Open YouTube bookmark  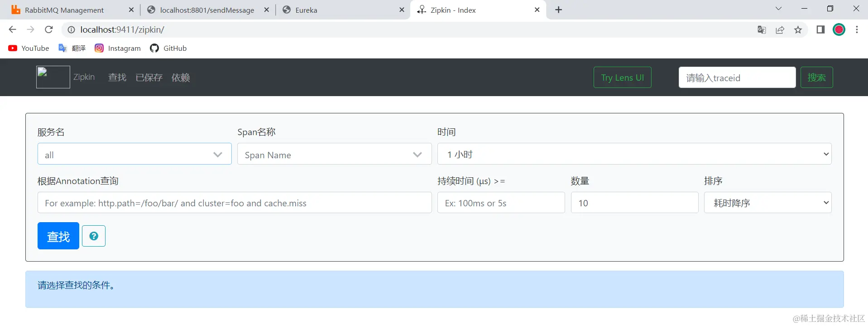pyautogui.click(x=29, y=48)
